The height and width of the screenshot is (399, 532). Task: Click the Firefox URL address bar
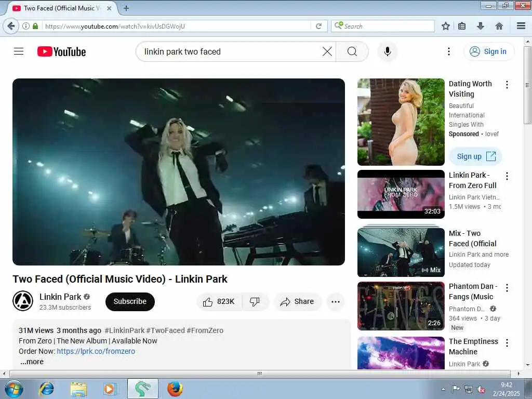pyautogui.click(x=177, y=26)
